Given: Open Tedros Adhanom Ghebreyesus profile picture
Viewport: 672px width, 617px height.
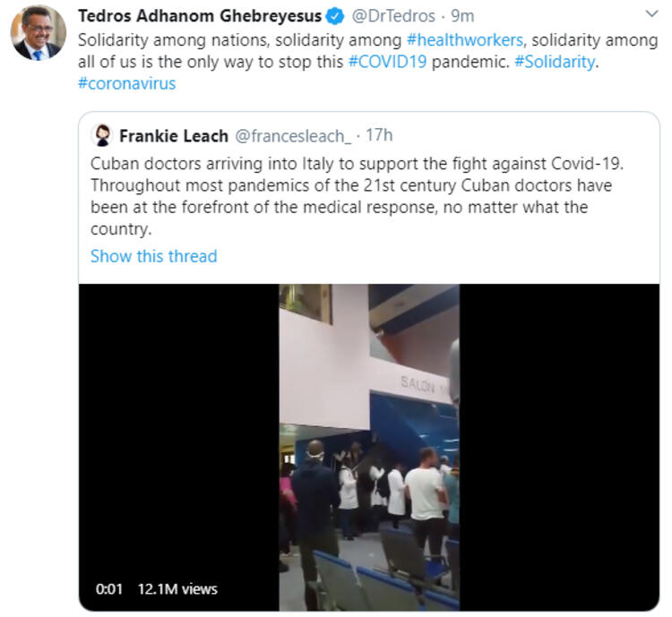Looking at the screenshot, I should click(39, 33).
